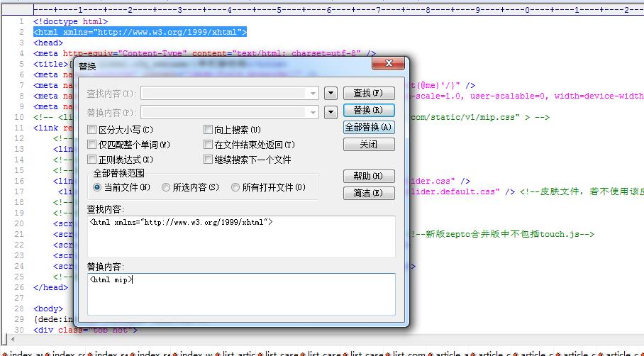
Task: Click the 全部替换(A) replace all button
Action: click(x=368, y=127)
